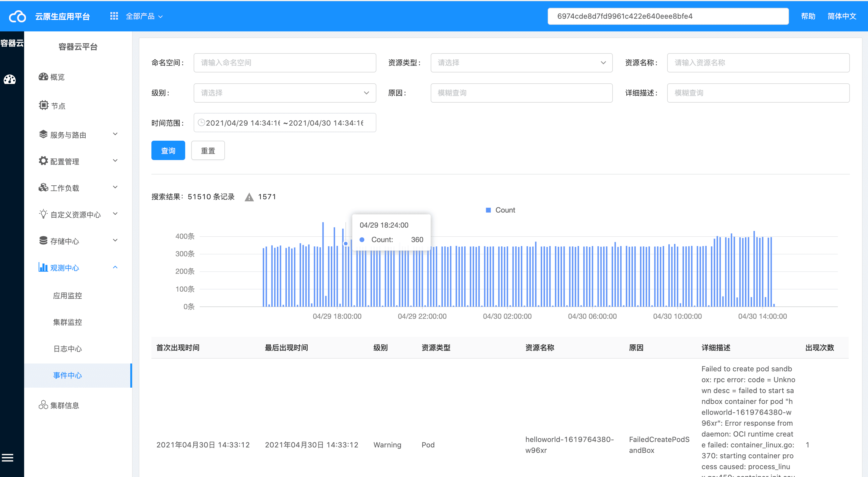Expand the 自定义资源中心 submenu chevron
The height and width of the screenshot is (477, 868).
coord(115,214)
